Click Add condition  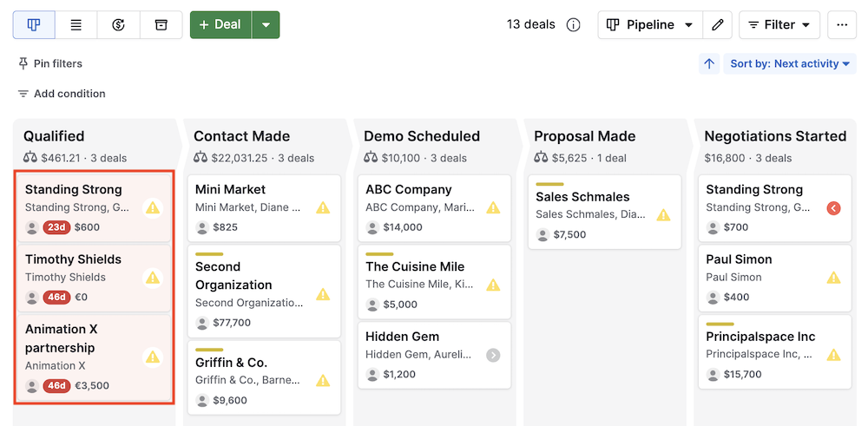[61, 94]
